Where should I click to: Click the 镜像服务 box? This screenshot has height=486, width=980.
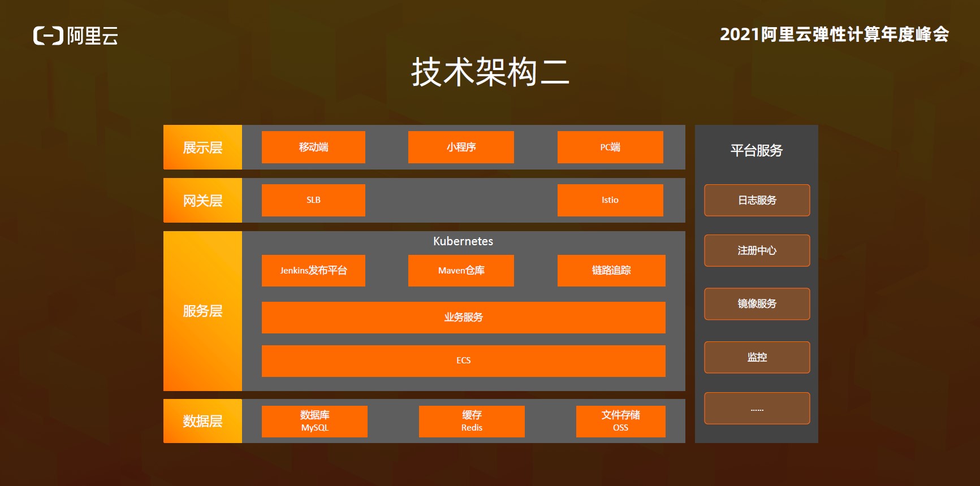757,304
